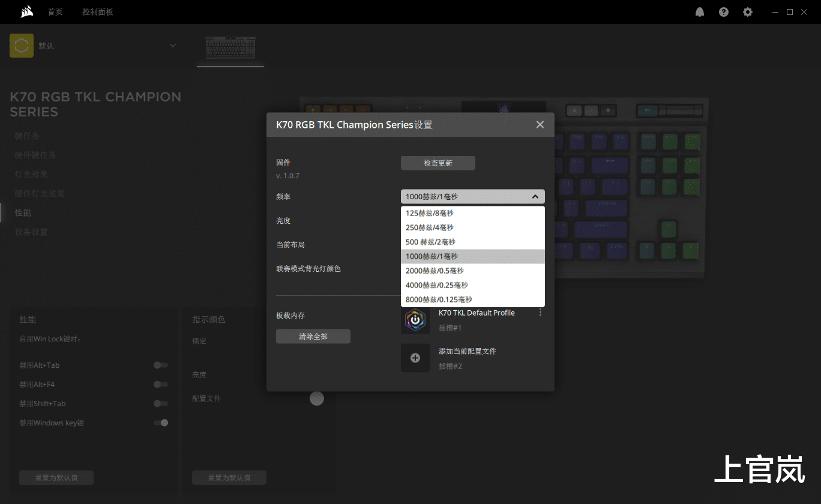Open options menu for K70 TKL Default Profile

(x=540, y=312)
